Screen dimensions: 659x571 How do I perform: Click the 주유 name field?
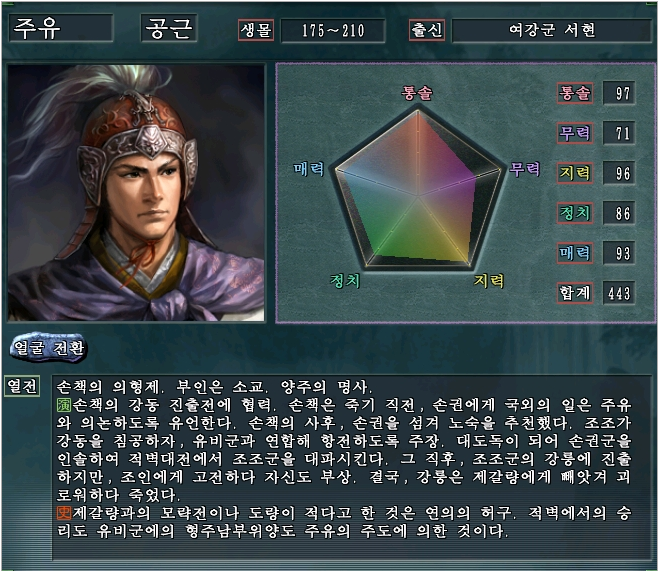click(61, 29)
